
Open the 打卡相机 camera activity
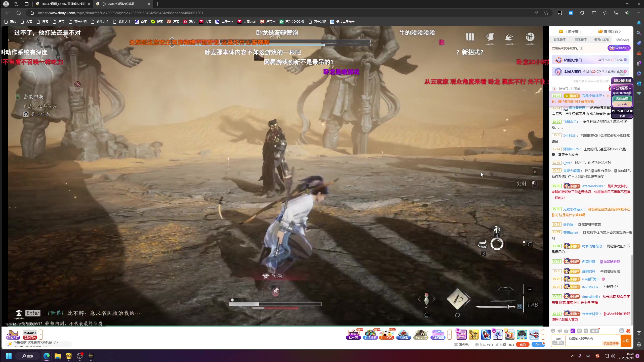(387, 335)
